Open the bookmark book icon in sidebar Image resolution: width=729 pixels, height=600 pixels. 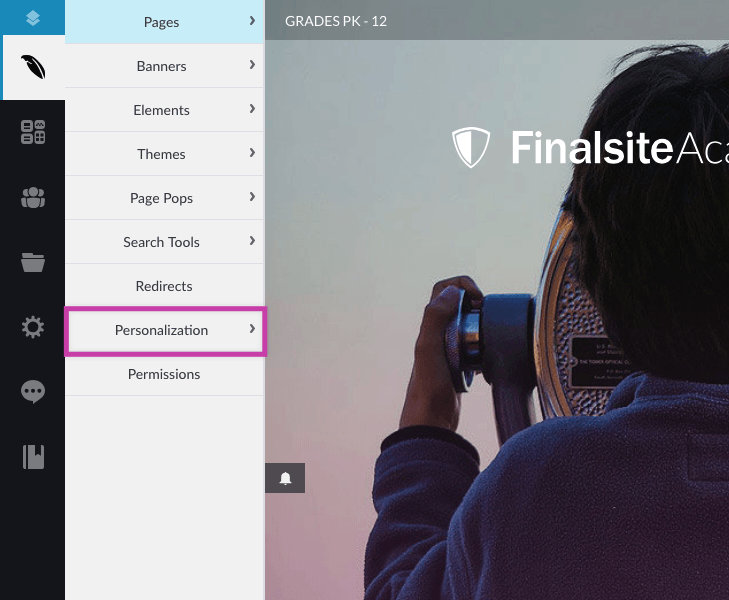(x=33, y=457)
